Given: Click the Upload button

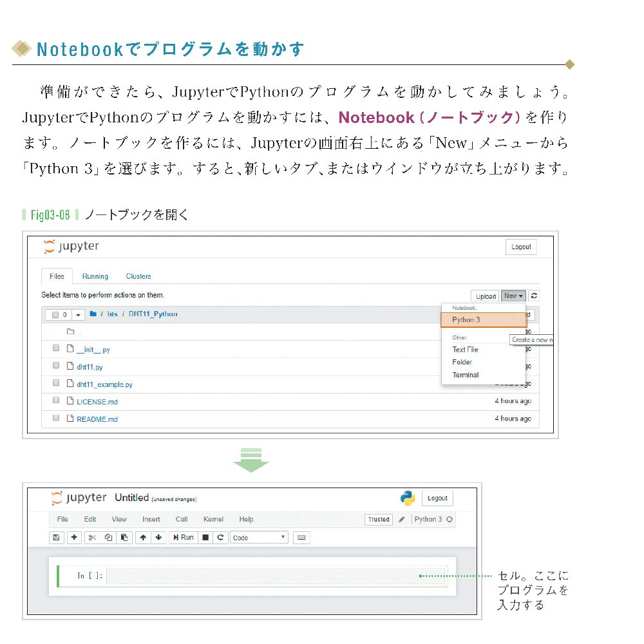Looking at the screenshot, I should (486, 296).
